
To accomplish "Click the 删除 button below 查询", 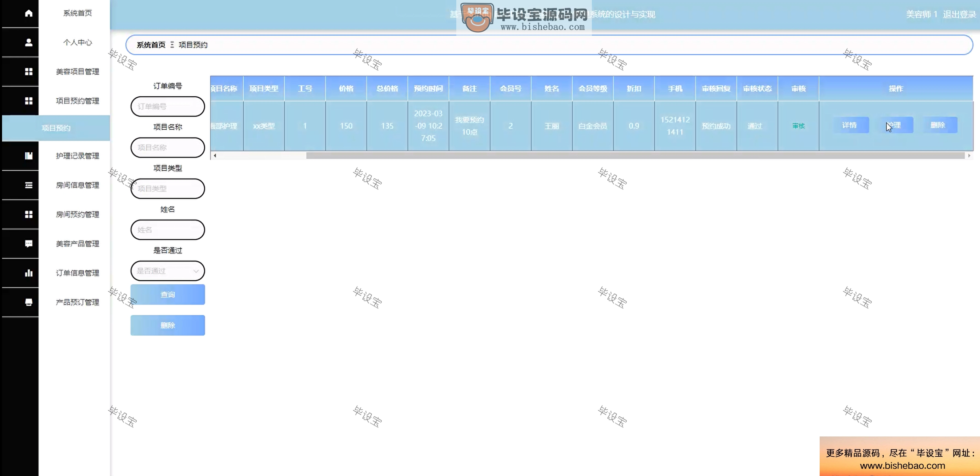I will (x=168, y=325).
